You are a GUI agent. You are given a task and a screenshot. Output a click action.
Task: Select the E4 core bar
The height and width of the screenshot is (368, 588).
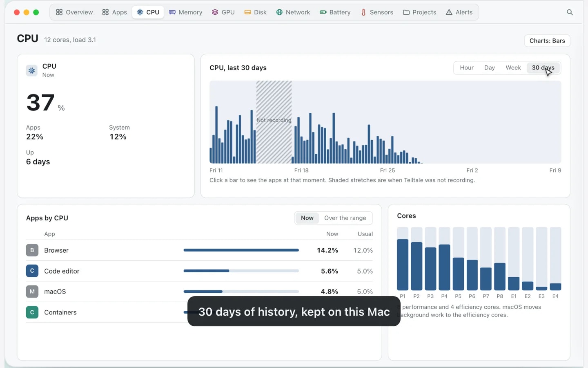555,259
